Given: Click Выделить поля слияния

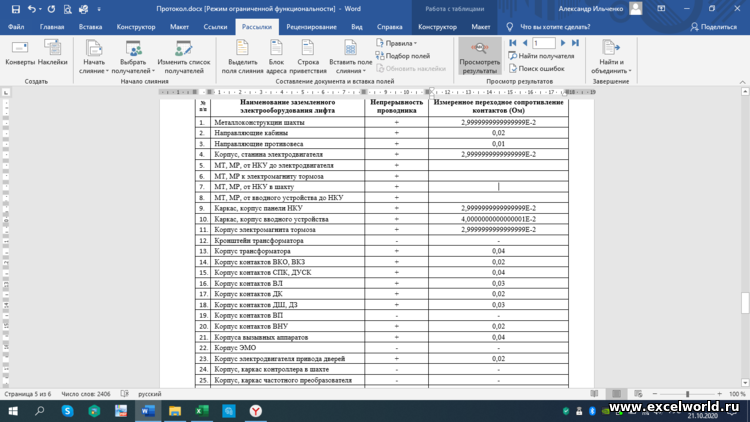Looking at the screenshot, I should pyautogui.click(x=242, y=57).
